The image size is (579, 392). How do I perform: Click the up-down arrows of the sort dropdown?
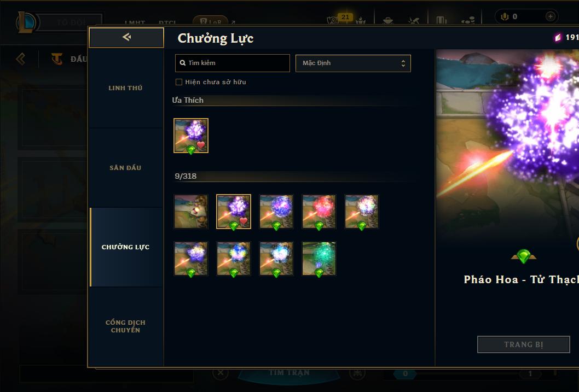click(x=403, y=63)
